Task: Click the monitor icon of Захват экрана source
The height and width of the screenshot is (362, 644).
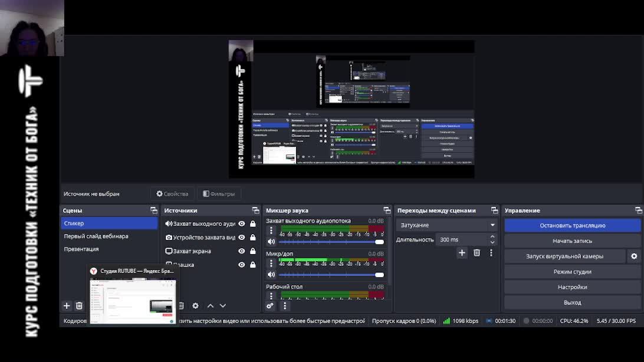Action: (x=169, y=251)
